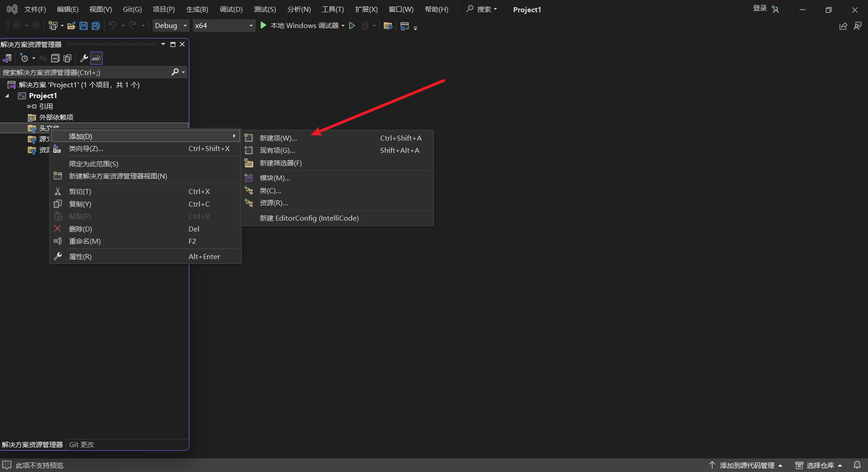Select 资源(R)... in submenu
Viewport: 868px width, 472px height.
tap(337, 203)
